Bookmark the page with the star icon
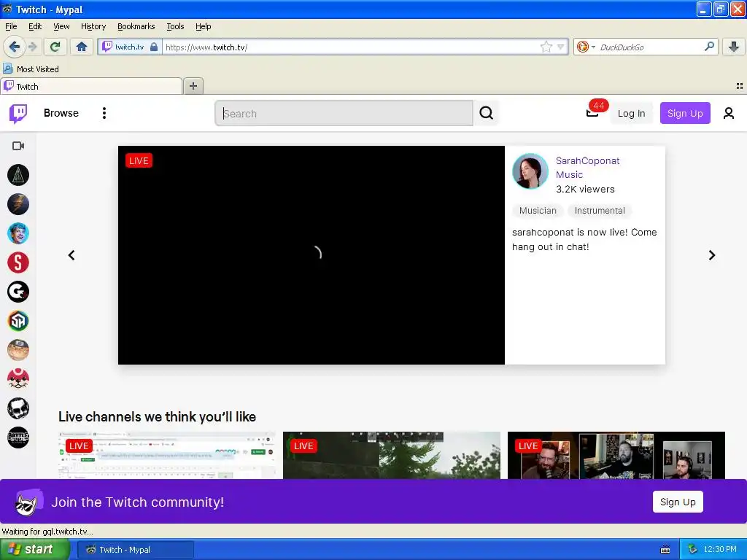Image resolution: width=747 pixels, height=560 pixels. tap(546, 47)
